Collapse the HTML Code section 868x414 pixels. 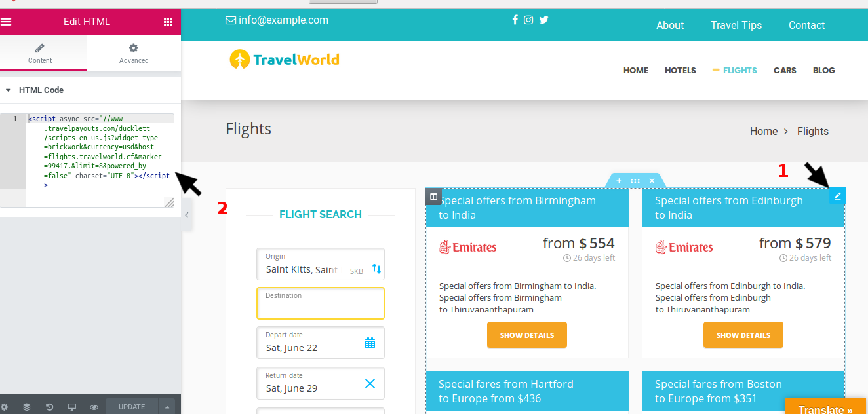(x=8, y=90)
